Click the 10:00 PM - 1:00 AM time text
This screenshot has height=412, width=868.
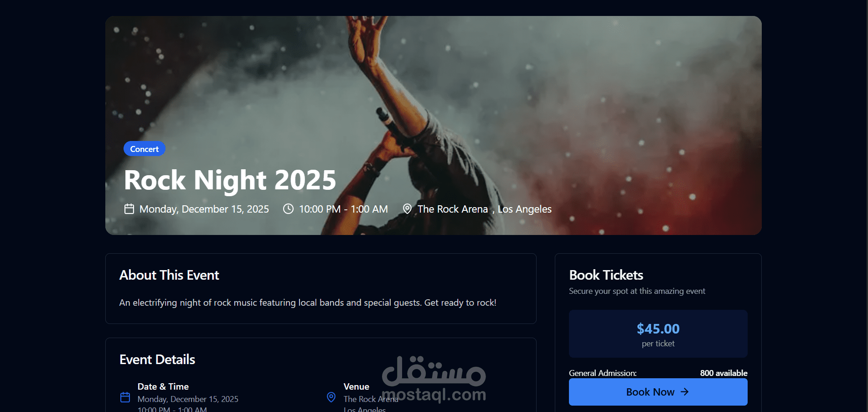pos(343,209)
